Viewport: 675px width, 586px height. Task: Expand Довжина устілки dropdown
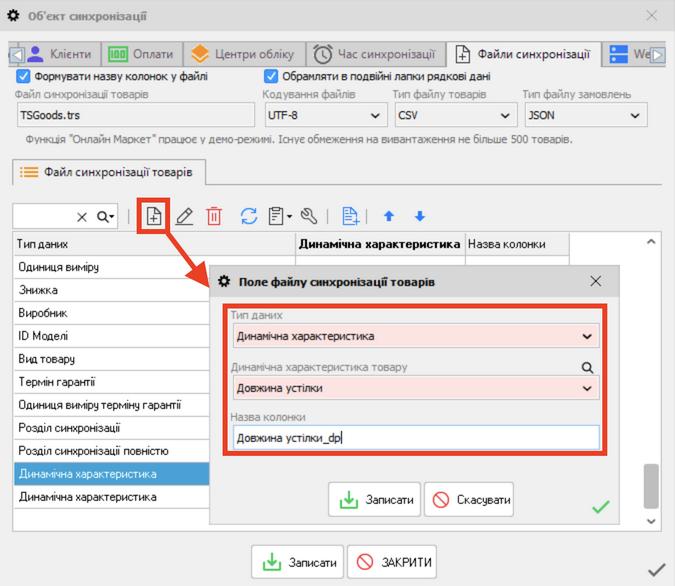pos(587,389)
